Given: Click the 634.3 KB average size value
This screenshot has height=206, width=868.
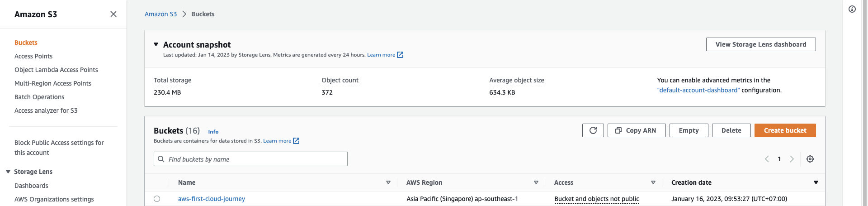Looking at the screenshot, I should 502,92.
